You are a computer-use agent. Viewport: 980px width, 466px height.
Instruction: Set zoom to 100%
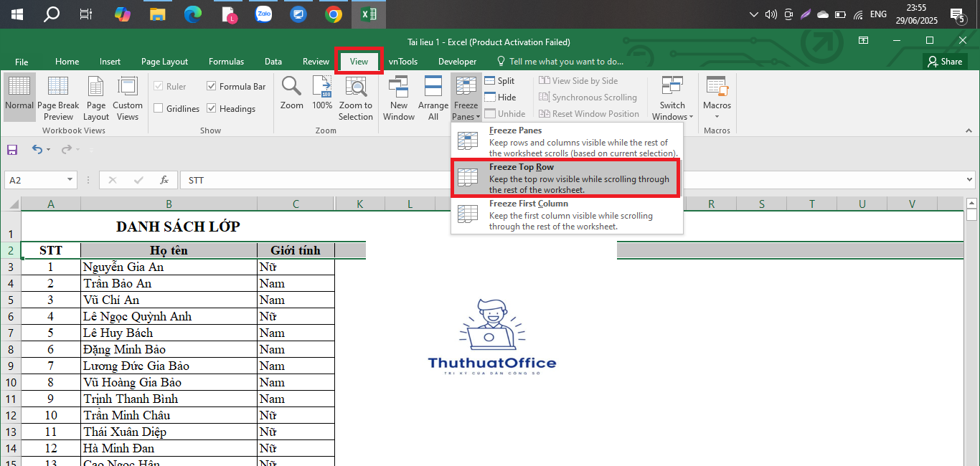coord(322,93)
